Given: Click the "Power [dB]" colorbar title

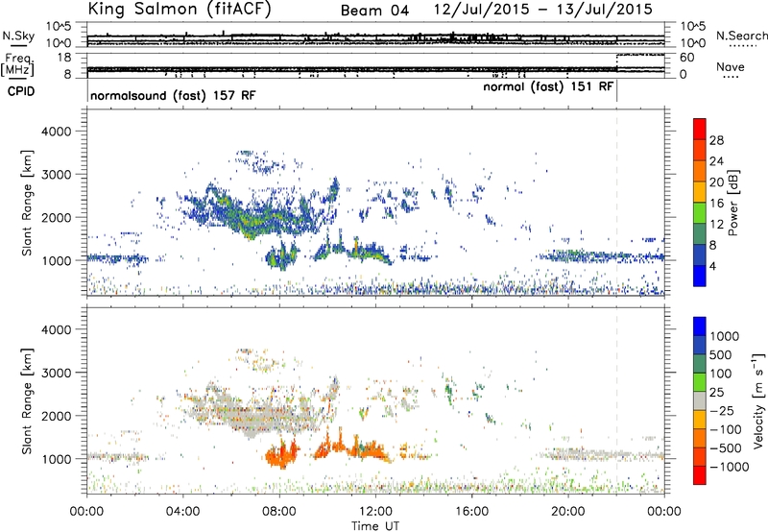Looking at the screenshot, I should pyautogui.click(x=733, y=203).
